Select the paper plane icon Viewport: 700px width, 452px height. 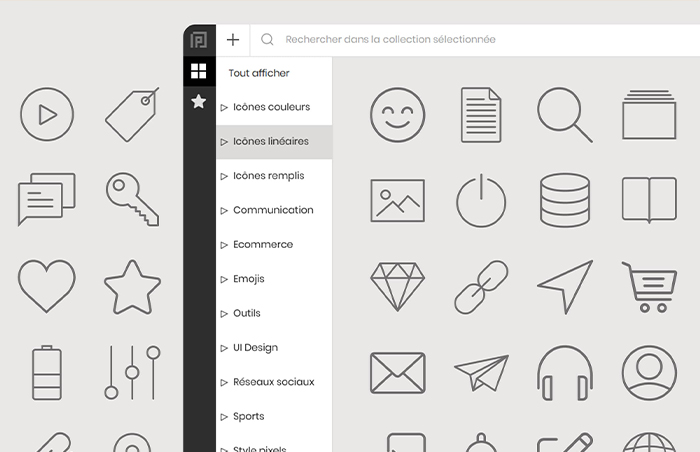(481, 373)
